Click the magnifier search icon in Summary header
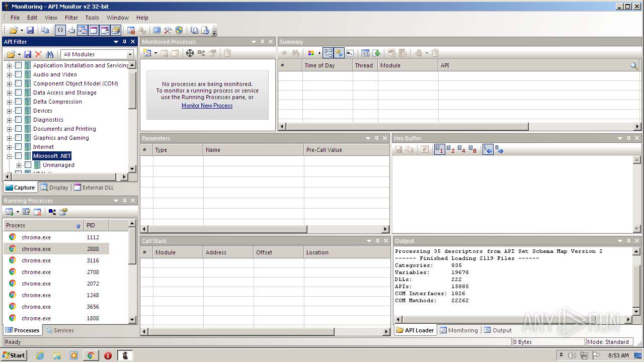The width and height of the screenshot is (644, 362). (x=634, y=65)
